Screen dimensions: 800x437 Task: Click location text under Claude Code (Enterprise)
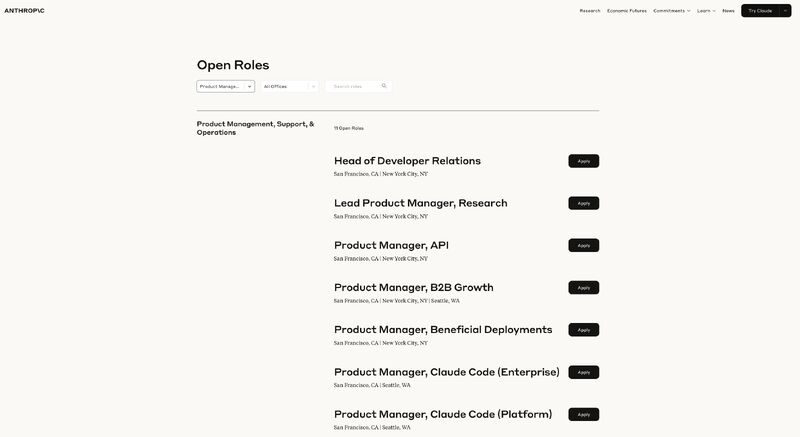pos(372,385)
